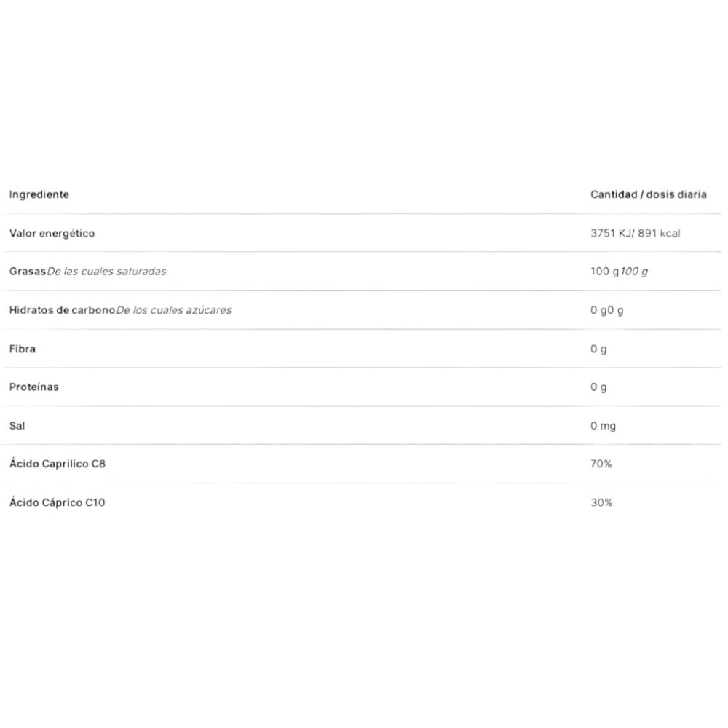Click the 100 g value for Grasas
Screen dimensions: 728x728
604,272
